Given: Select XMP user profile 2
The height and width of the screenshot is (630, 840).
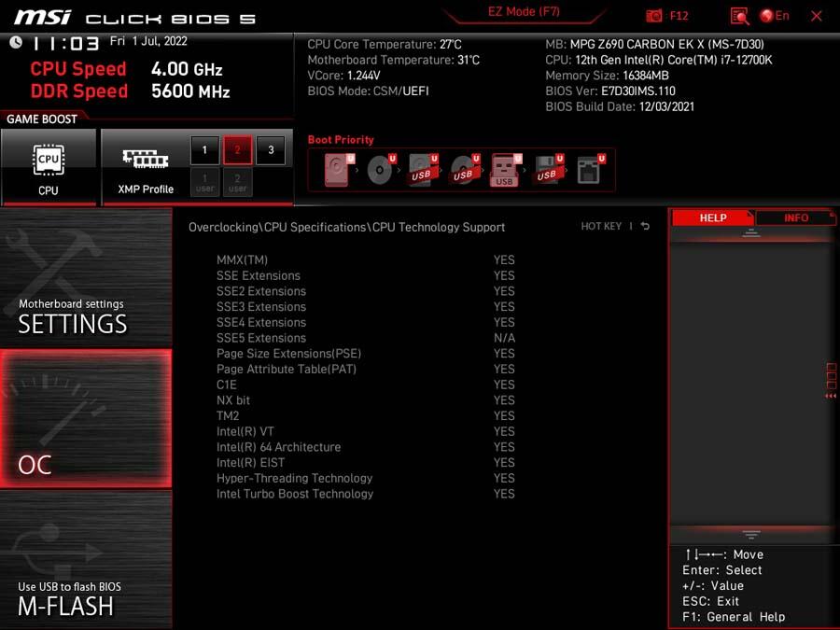Looking at the screenshot, I should pyautogui.click(x=237, y=182).
